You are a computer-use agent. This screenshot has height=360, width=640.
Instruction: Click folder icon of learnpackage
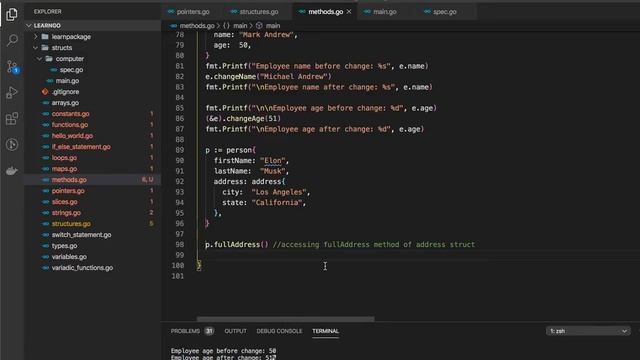click(45, 37)
